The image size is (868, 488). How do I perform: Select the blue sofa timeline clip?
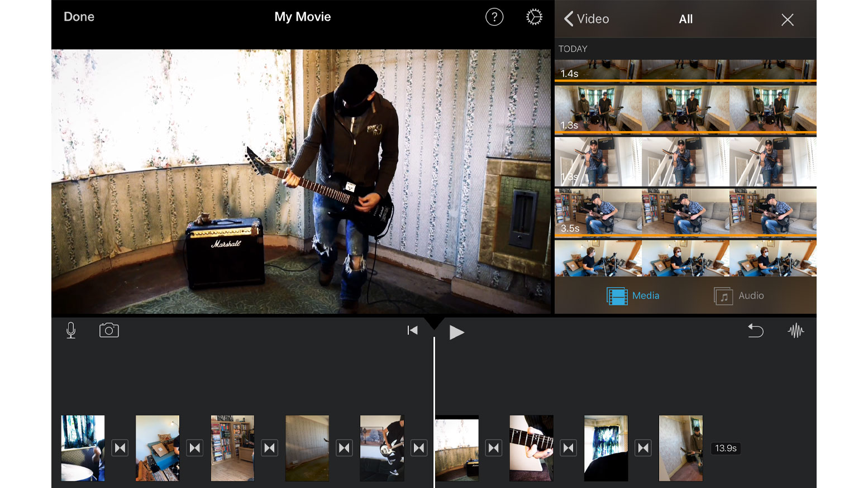click(158, 448)
